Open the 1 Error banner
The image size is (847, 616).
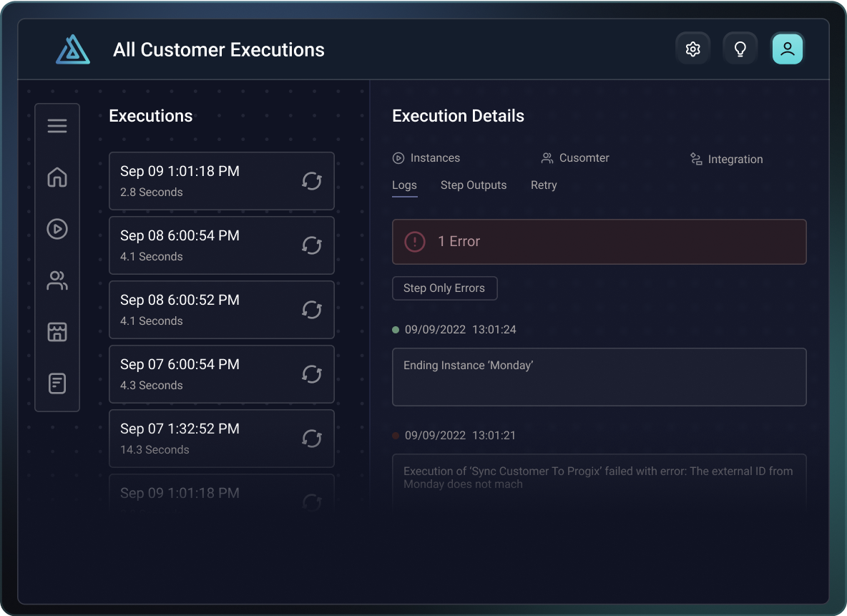point(599,241)
